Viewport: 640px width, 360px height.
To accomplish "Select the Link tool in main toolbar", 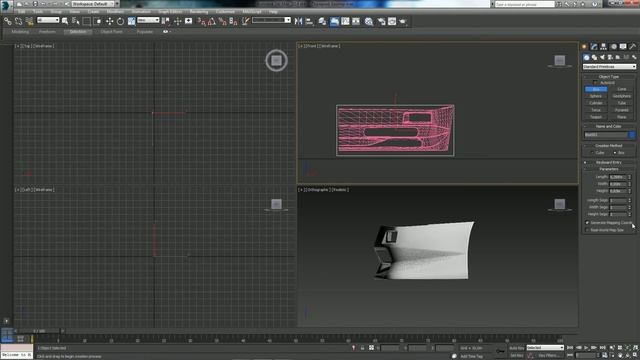I will [x=8, y=21].
